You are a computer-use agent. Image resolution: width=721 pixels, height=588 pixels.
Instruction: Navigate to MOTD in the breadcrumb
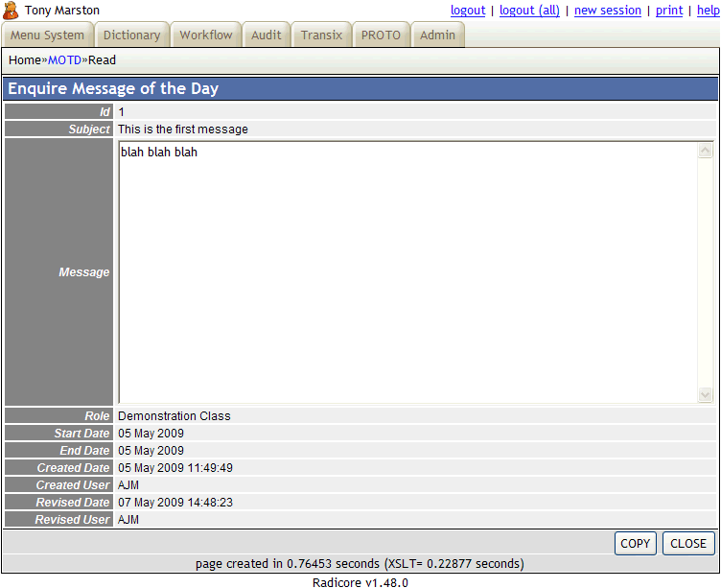point(65,60)
